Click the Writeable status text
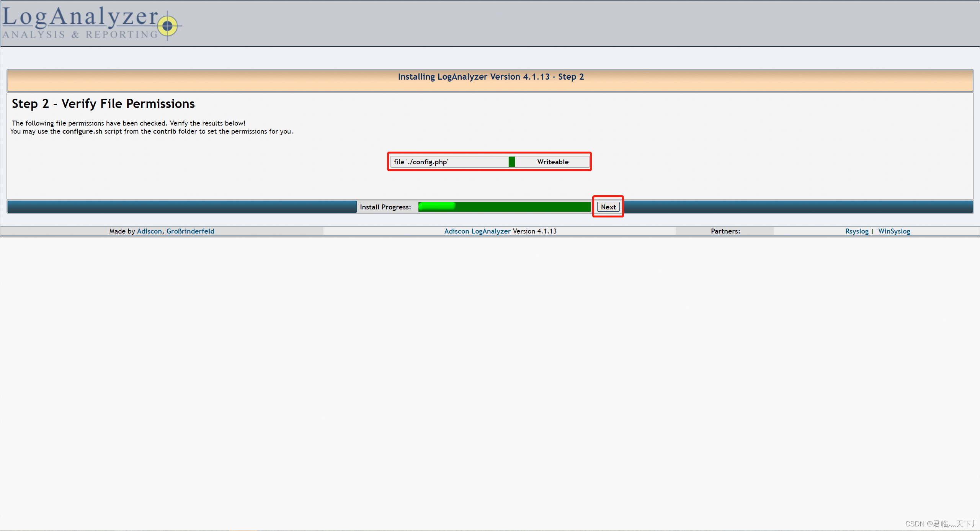The height and width of the screenshot is (531, 980). pos(553,162)
